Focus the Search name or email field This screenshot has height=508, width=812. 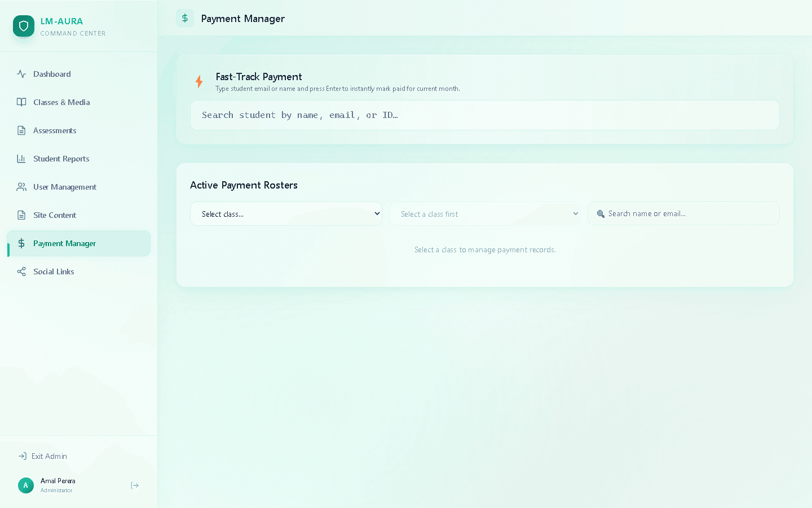[x=683, y=213]
